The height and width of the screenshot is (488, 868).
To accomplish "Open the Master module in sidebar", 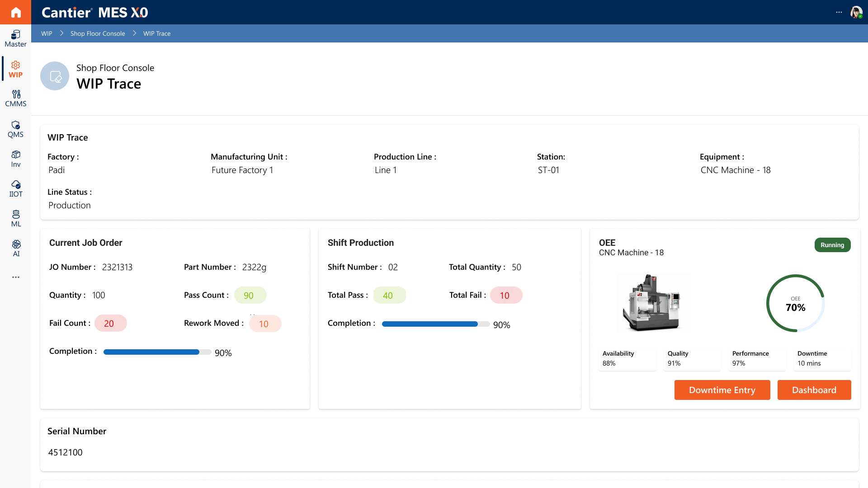I will coord(16,39).
